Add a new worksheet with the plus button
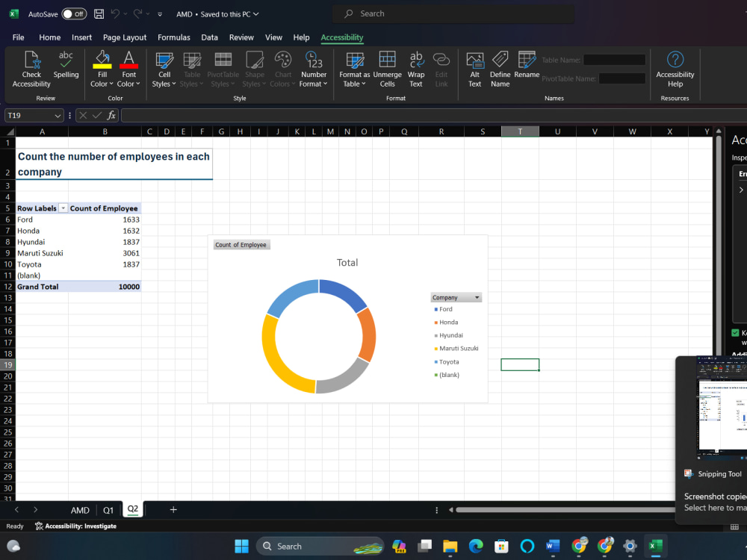Screen dimensions: 747x560 pos(173,509)
